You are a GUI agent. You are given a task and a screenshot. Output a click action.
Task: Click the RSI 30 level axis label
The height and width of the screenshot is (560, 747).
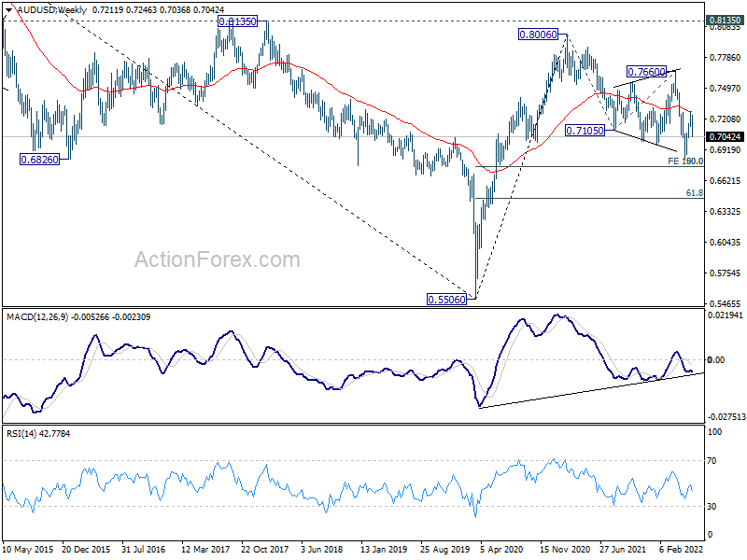[x=712, y=507]
